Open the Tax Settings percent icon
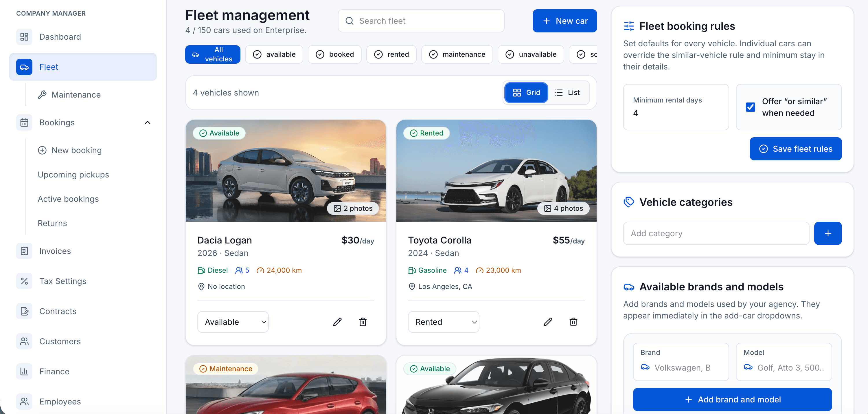868x414 pixels. pyautogui.click(x=24, y=281)
